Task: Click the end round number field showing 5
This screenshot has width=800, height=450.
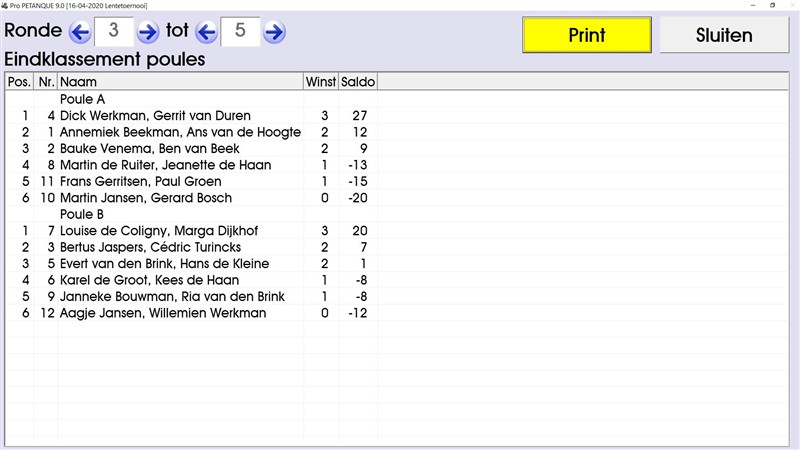Action: (x=240, y=32)
